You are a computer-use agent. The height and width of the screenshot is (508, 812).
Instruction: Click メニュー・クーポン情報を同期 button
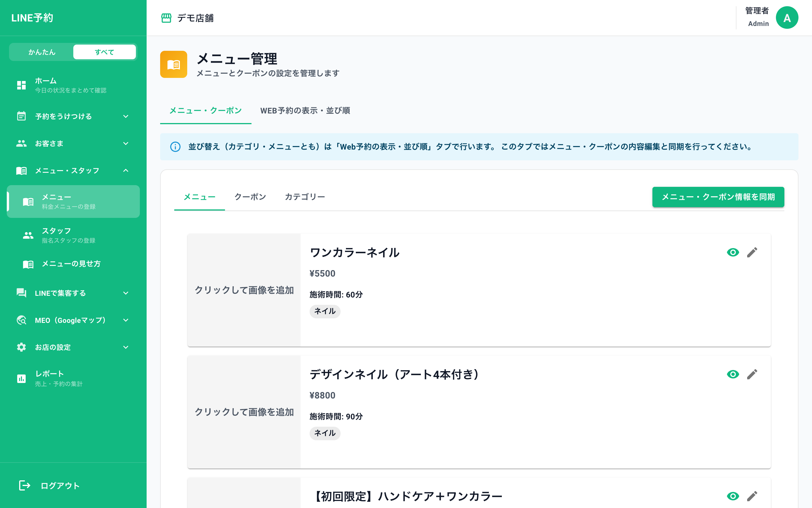pos(718,197)
